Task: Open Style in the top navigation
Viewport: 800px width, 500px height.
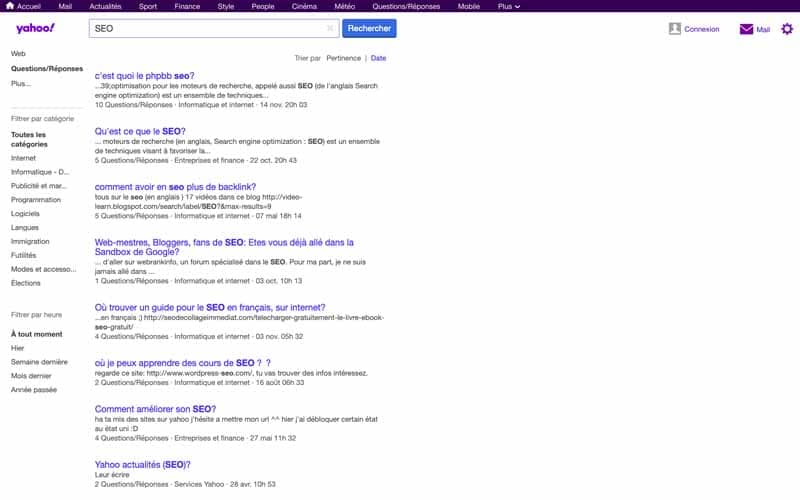Action: [226, 6]
